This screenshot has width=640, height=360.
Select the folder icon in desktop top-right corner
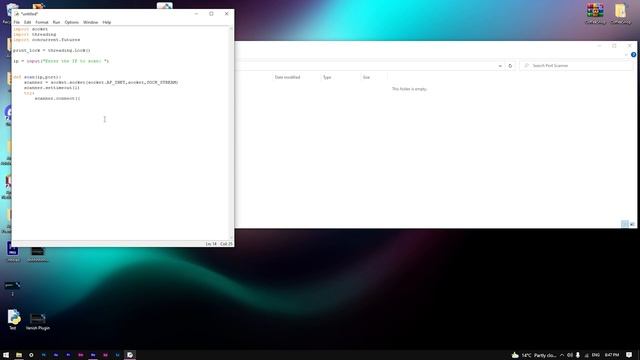(x=620, y=13)
